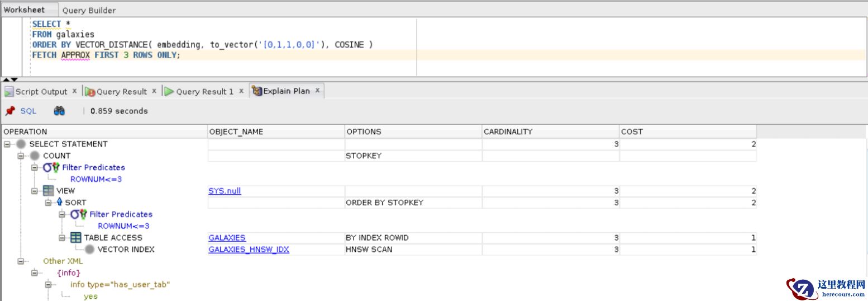Viewport: 868px width, 301px height.
Task: Collapse the COUNT node
Action: pos(21,156)
